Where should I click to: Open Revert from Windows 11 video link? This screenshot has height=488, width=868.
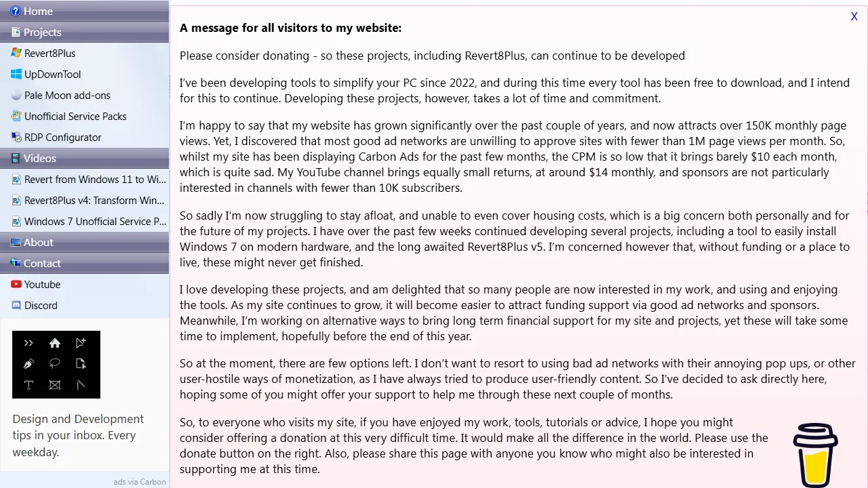click(x=95, y=180)
